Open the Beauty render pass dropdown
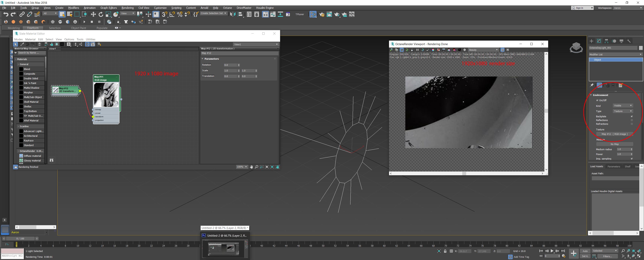644x260 pixels. [483, 50]
